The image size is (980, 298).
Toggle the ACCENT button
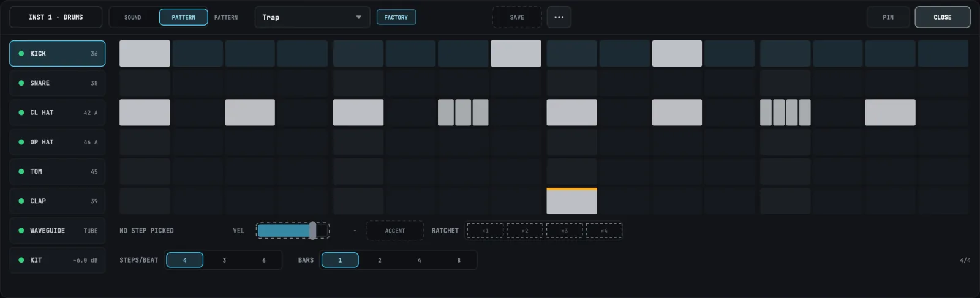pos(395,231)
